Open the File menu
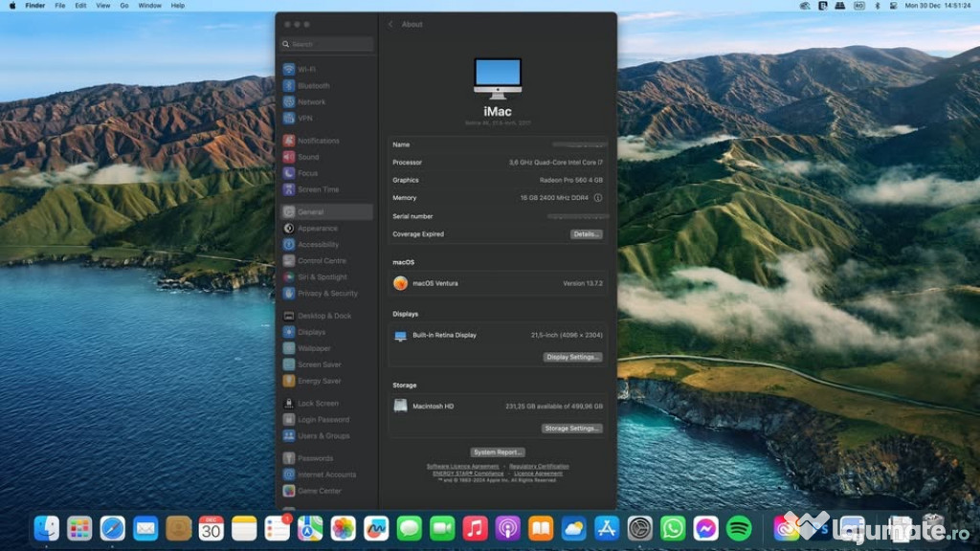This screenshot has width=980, height=551. pos(60,6)
